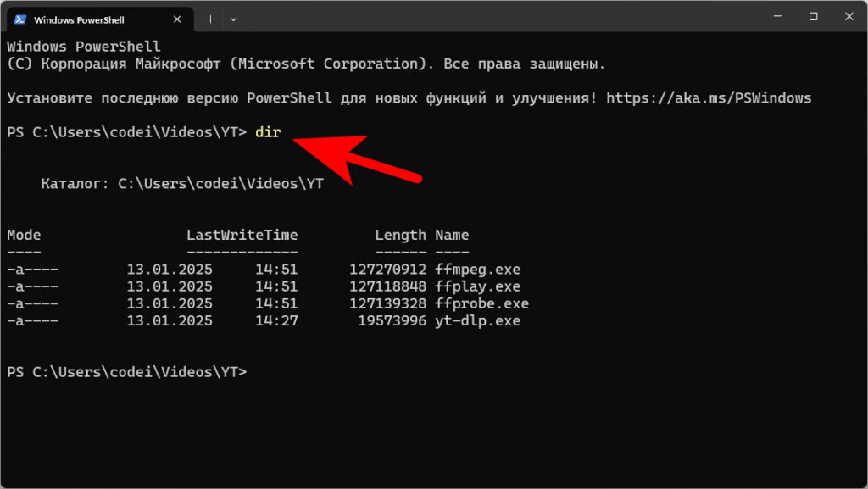This screenshot has width=868, height=489.
Task: Click the LastWriteTime column header
Action: pos(242,235)
